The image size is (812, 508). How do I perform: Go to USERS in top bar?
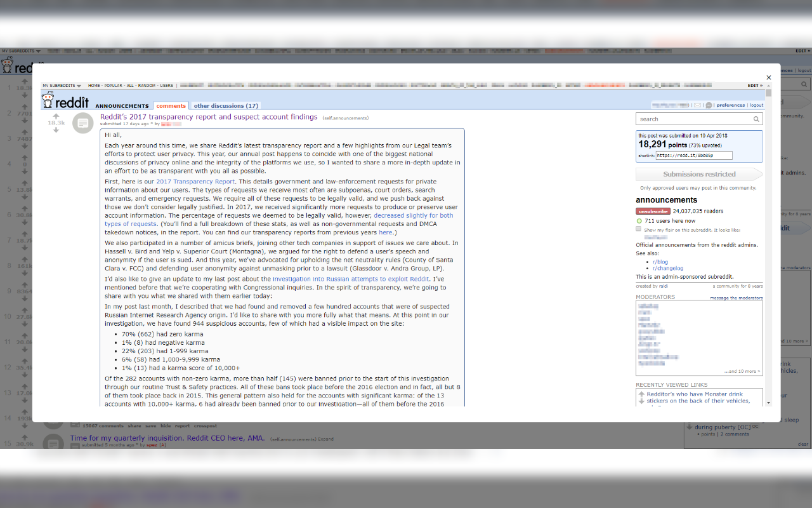click(166, 85)
